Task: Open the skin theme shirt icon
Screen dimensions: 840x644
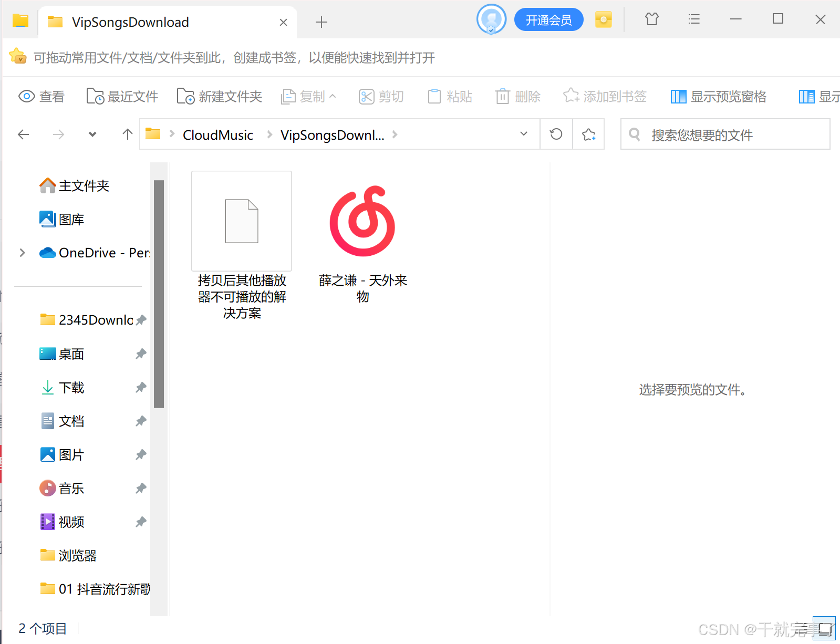Action: [x=652, y=19]
